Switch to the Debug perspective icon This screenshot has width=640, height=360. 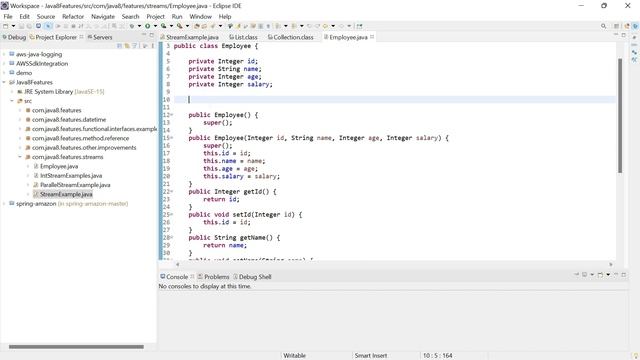636,26
